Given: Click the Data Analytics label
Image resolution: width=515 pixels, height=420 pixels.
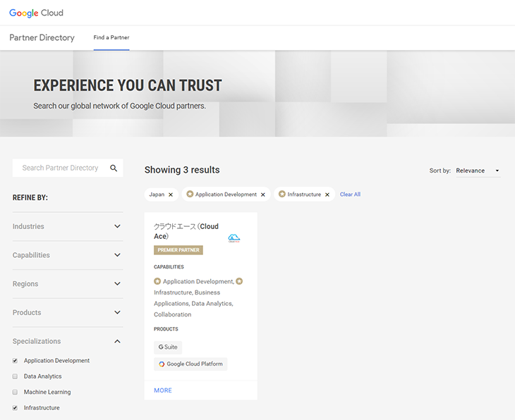Looking at the screenshot, I should click(x=43, y=376).
